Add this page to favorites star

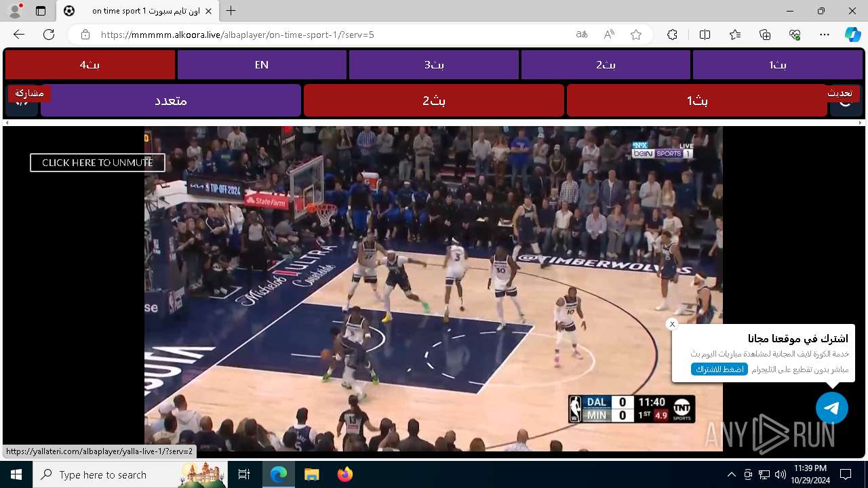coord(636,35)
